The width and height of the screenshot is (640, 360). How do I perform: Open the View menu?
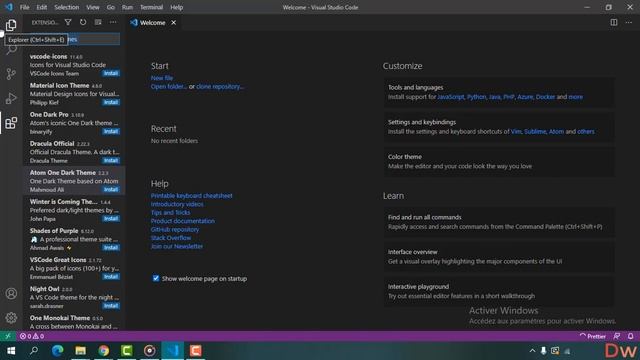(x=93, y=7)
